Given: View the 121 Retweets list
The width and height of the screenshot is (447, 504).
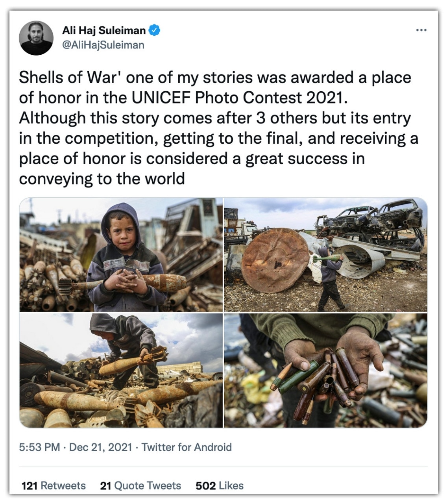Looking at the screenshot, I should pos(54,485).
